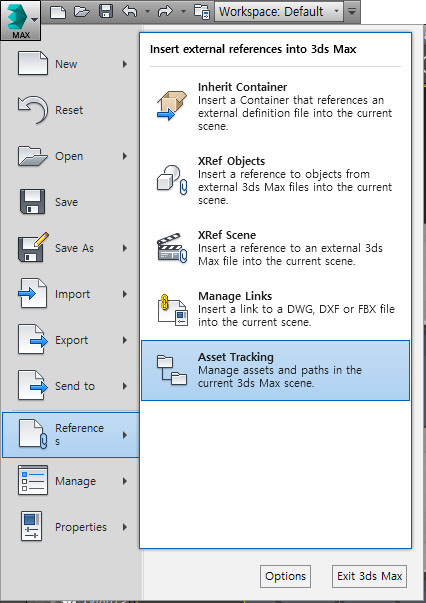Click the Save As floppy pencil icon
Screen dimensions: 426x603
pyautogui.click(x=33, y=247)
